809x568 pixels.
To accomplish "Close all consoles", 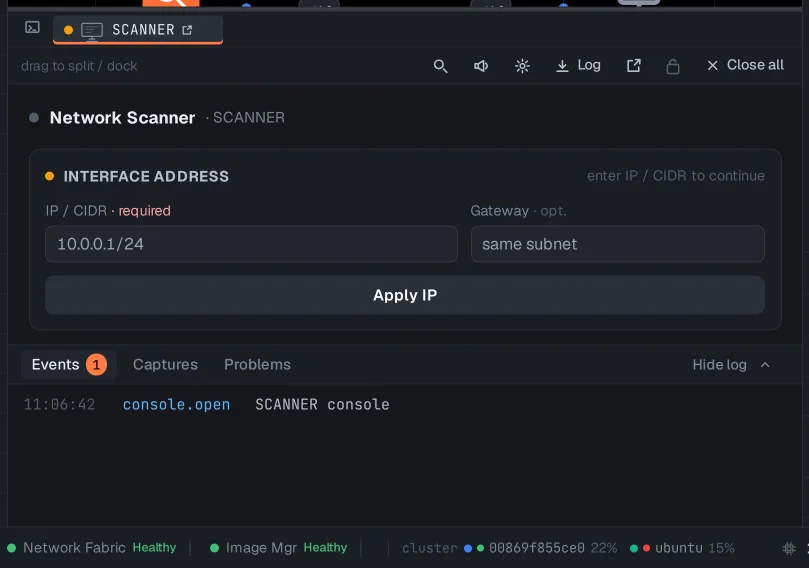I will (x=745, y=65).
